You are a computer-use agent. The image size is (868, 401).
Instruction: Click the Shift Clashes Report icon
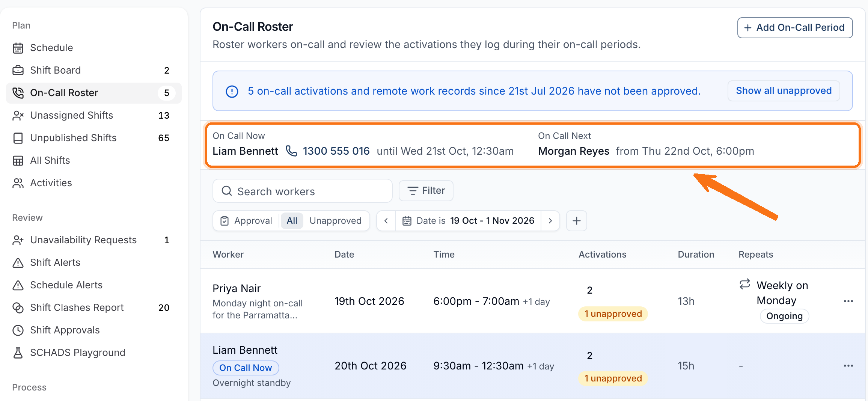click(x=18, y=308)
